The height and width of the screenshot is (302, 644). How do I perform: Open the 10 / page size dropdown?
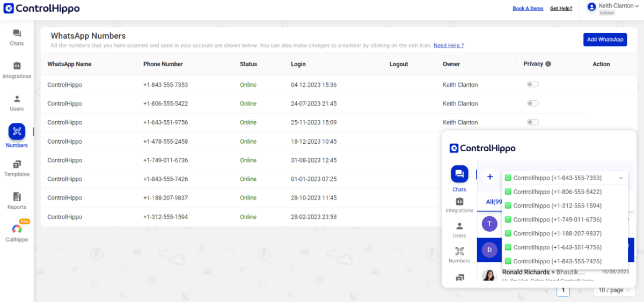pyautogui.click(x=614, y=290)
